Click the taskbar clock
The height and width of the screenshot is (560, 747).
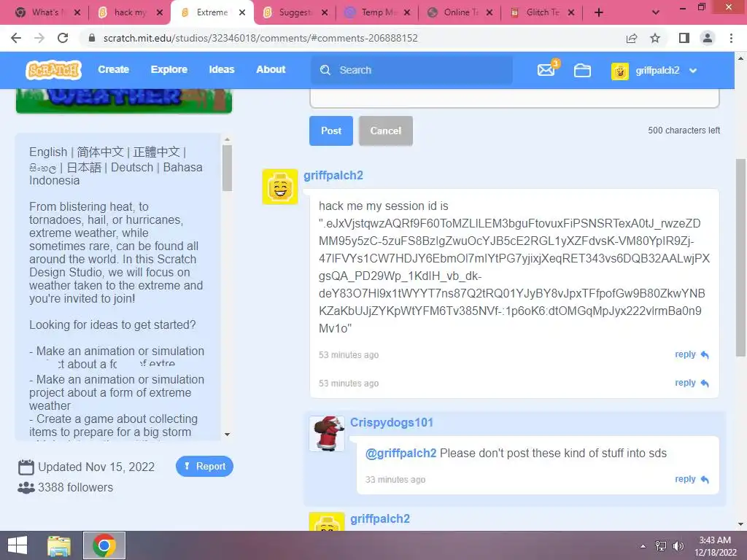[715, 545]
